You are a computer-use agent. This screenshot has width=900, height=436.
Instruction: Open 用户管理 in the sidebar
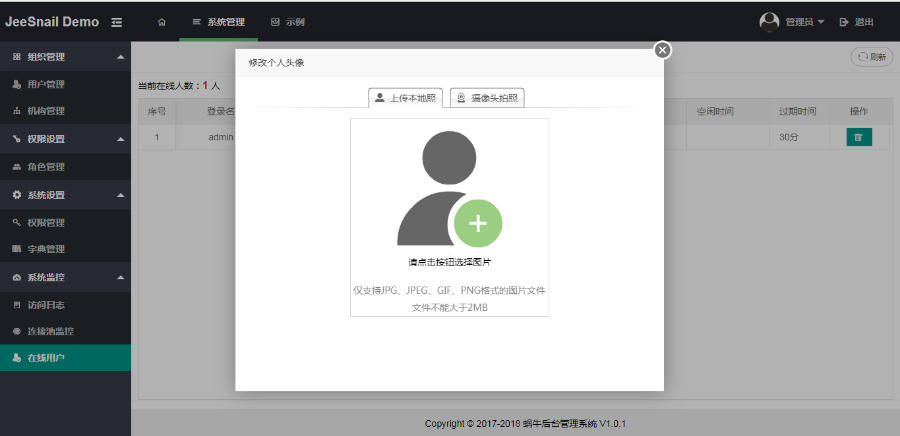tap(65, 84)
